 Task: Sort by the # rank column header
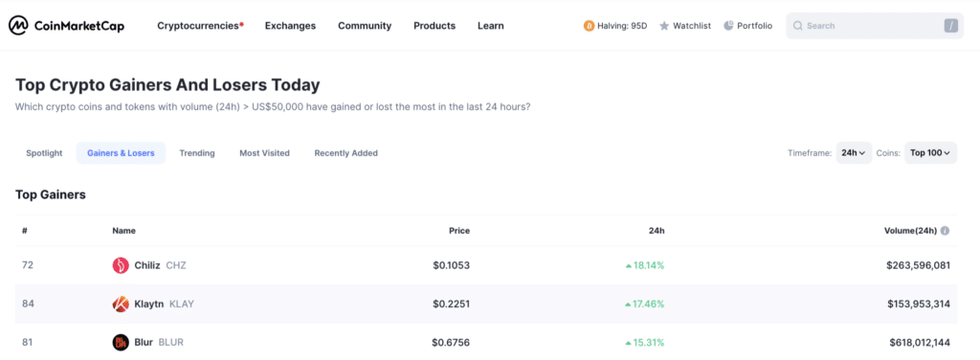pos(25,231)
